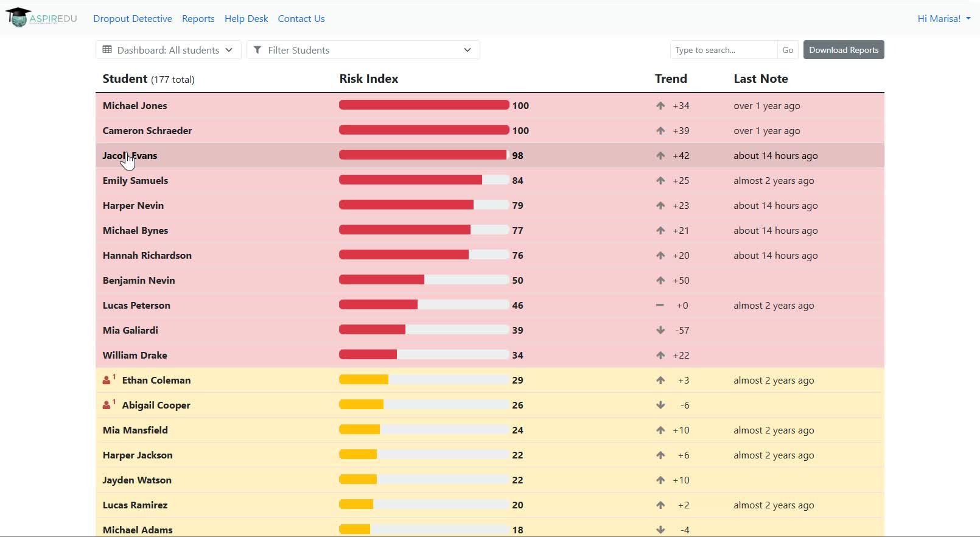
Task: Click the Last Note column header
Action: click(761, 79)
